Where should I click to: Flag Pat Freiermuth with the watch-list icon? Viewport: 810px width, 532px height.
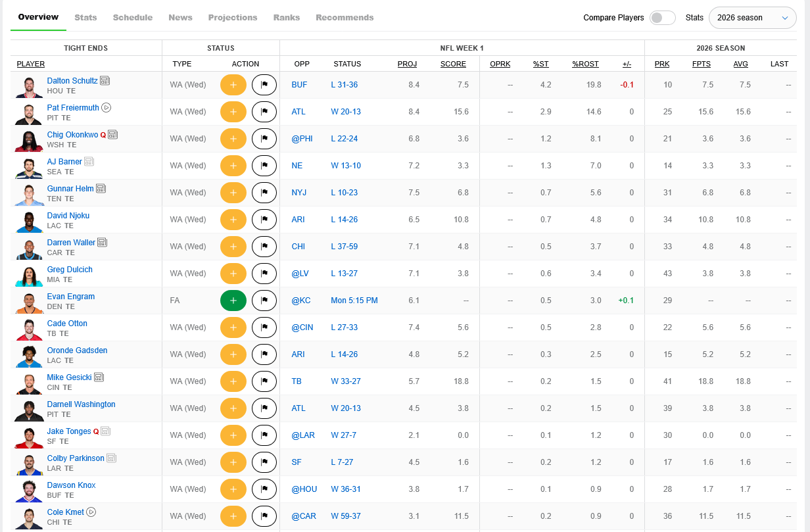(264, 112)
